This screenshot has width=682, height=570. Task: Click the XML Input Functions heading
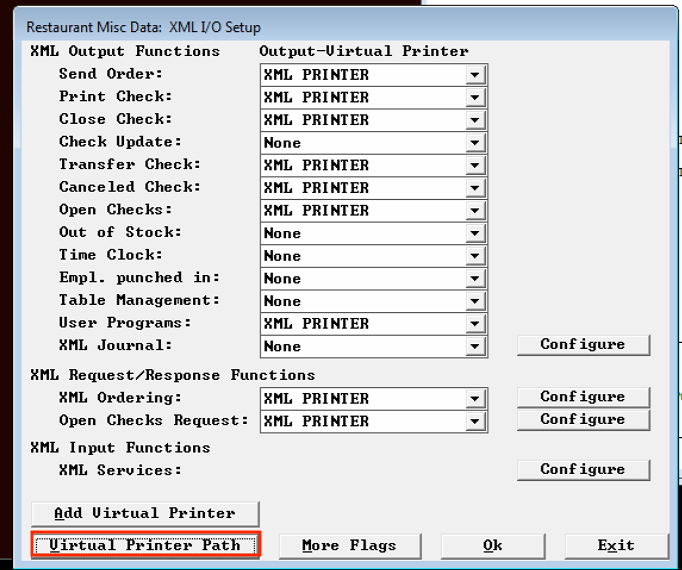tap(120, 448)
